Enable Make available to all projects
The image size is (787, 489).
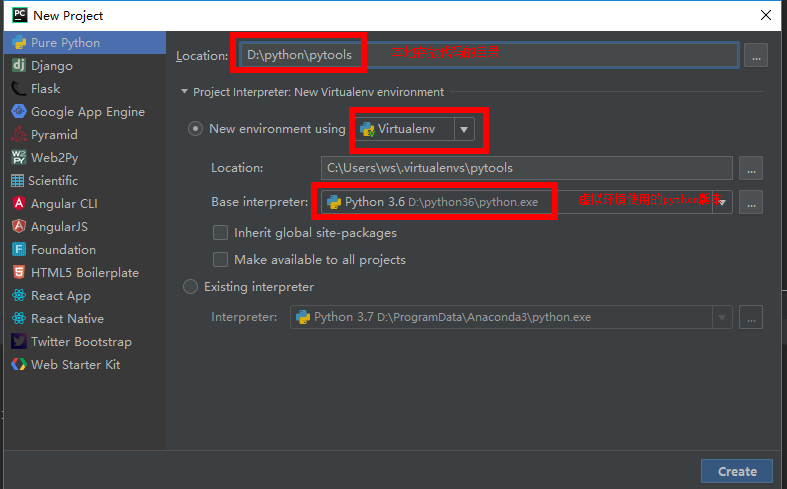[220, 260]
